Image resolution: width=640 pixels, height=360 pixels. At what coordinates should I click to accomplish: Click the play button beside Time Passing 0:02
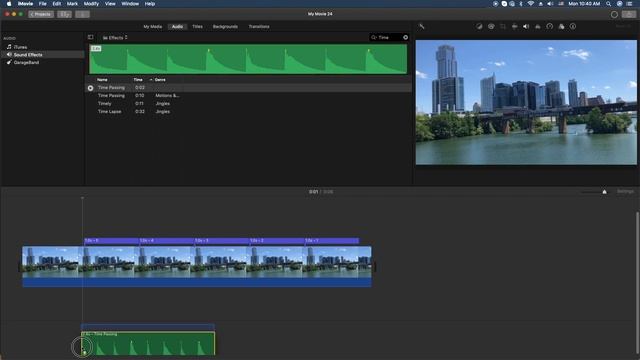[x=90, y=88]
